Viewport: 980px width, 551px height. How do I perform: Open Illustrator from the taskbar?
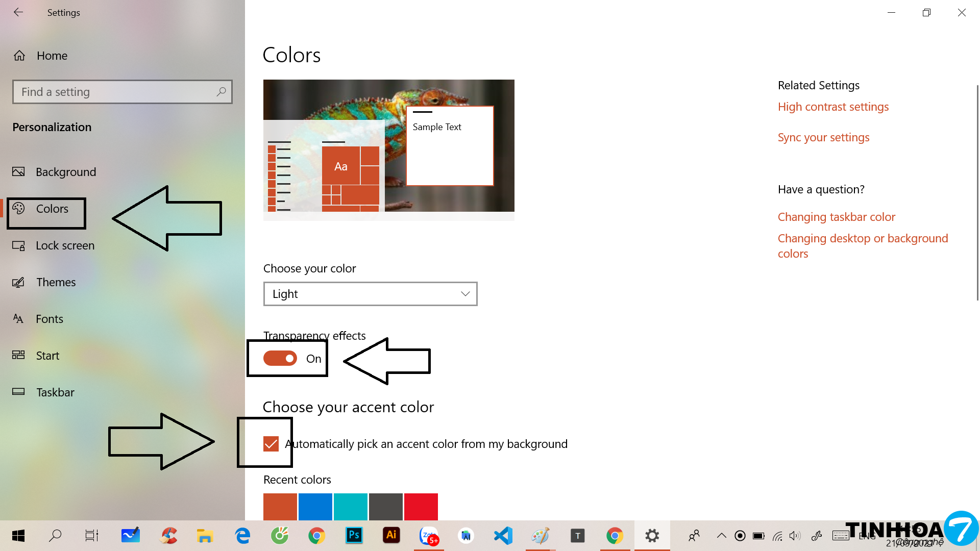click(x=391, y=535)
